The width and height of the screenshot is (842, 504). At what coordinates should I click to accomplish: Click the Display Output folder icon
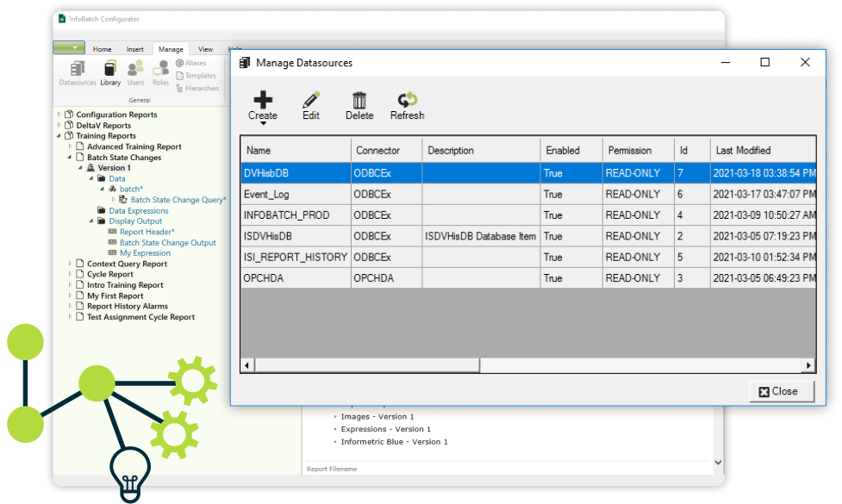point(102,221)
